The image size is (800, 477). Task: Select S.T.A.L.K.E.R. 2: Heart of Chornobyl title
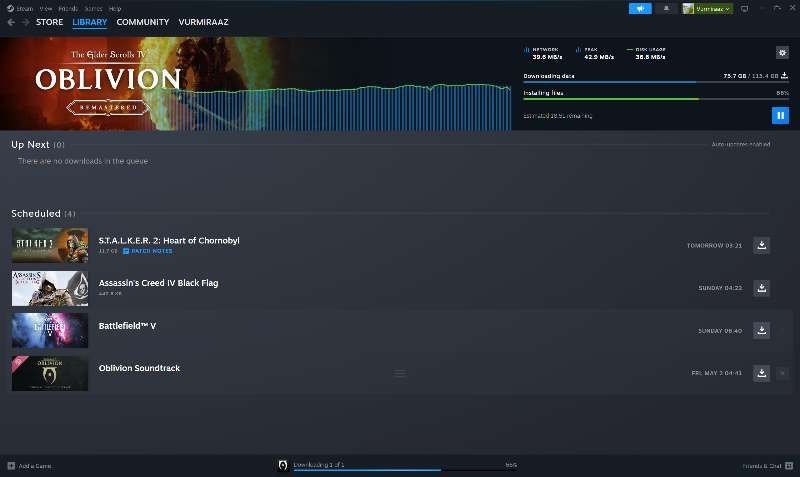click(x=169, y=240)
